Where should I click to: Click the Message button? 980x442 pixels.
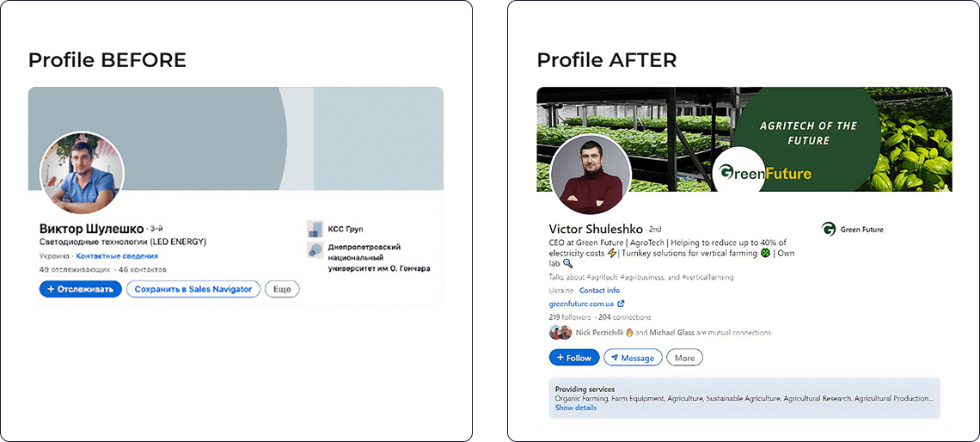click(633, 358)
